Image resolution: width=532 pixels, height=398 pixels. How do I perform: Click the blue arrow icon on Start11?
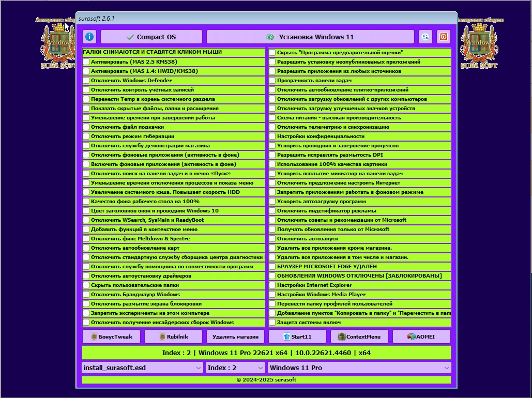(287, 336)
